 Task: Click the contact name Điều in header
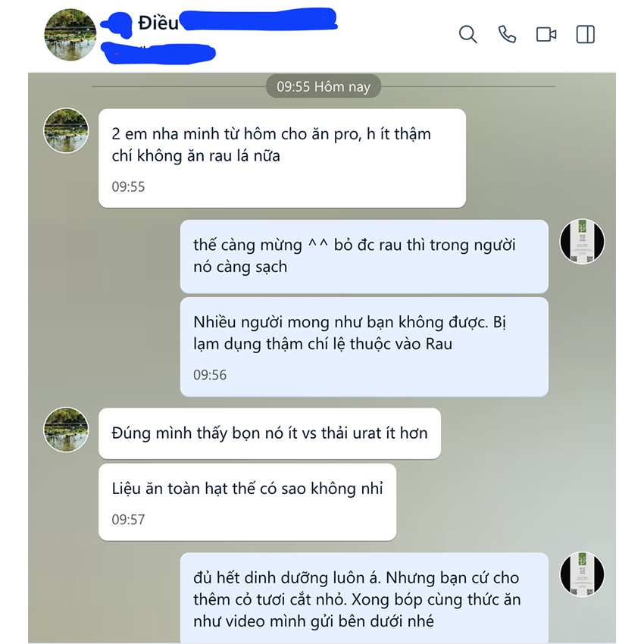click(x=158, y=23)
